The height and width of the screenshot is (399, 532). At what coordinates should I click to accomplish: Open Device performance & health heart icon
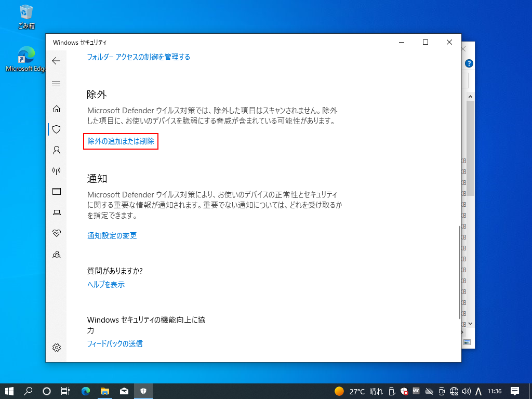pos(56,233)
